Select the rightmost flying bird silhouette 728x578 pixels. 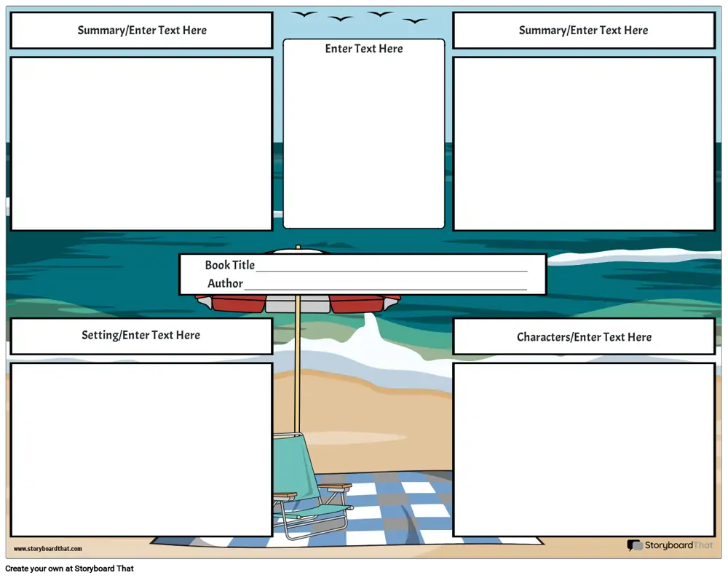[416, 20]
